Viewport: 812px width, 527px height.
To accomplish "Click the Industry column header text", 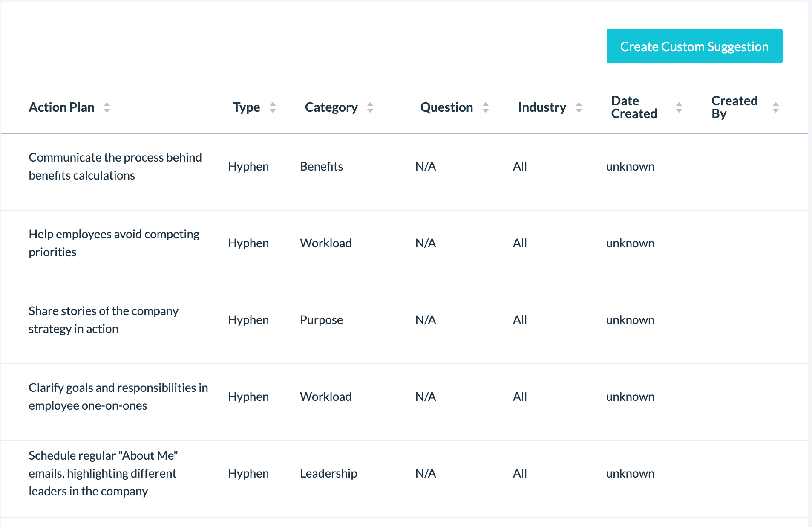I will pos(542,107).
